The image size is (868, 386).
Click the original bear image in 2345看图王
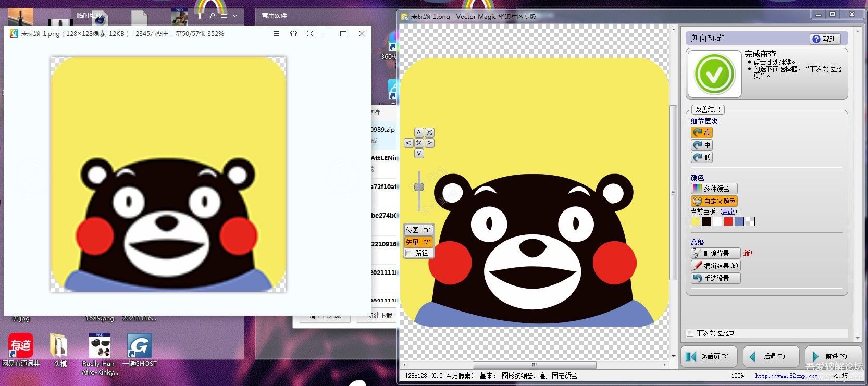[168, 174]
